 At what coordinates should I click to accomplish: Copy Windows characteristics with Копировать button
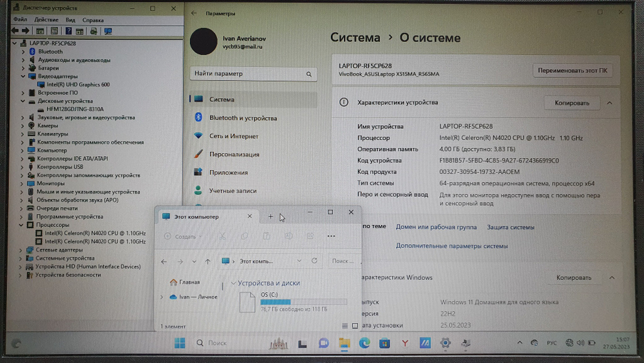574,277
